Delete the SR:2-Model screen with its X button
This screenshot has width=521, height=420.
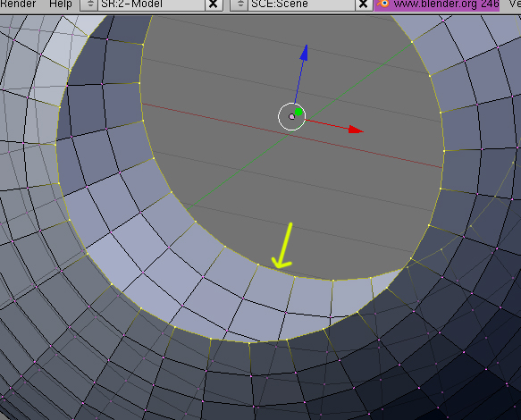tap(214, 4)
